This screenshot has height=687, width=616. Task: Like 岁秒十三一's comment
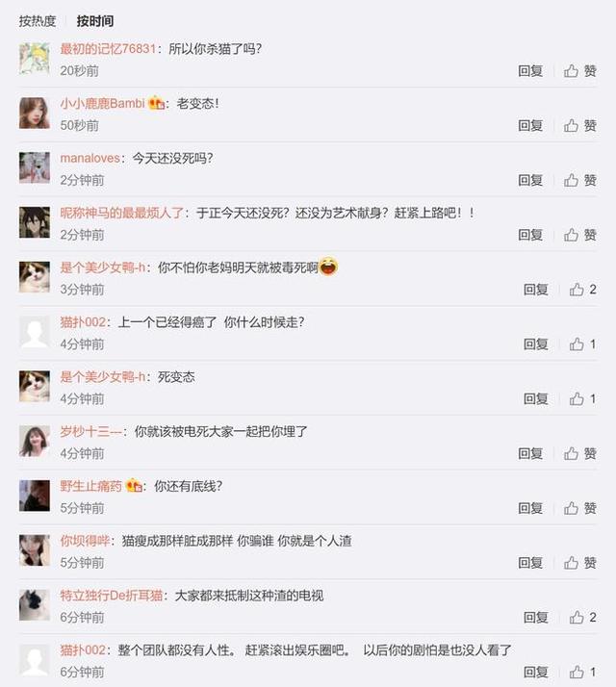579,453
